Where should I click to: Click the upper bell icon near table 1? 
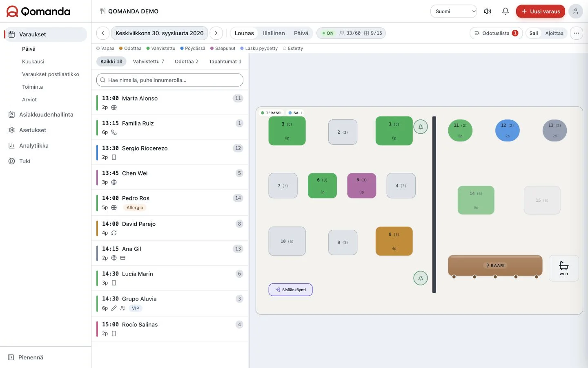click(x=421, y=127)
